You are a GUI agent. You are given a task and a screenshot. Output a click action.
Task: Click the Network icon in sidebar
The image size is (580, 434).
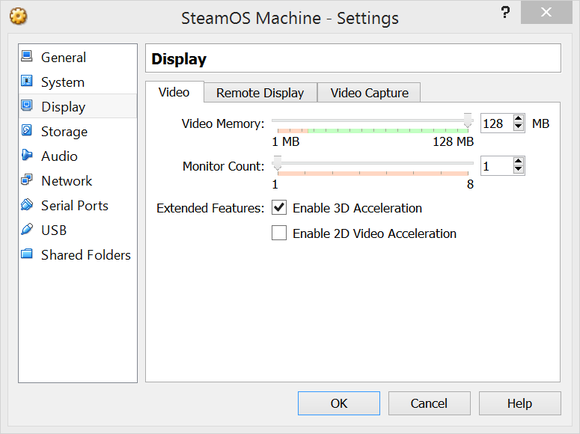coord(27,180)
